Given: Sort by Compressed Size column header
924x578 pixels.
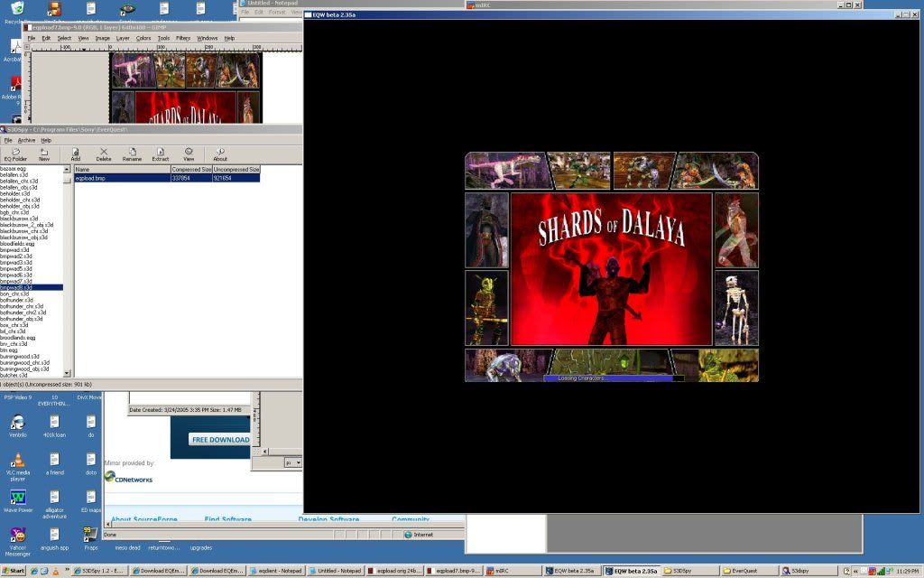Looking at the screenshot, I should [x=191, y=169].
